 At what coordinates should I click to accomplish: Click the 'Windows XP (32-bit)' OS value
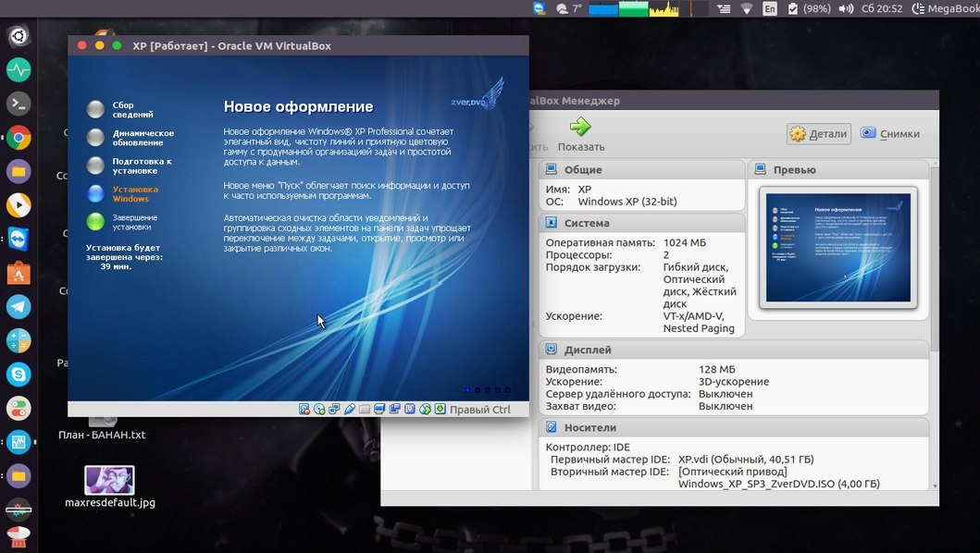[626, 202]
